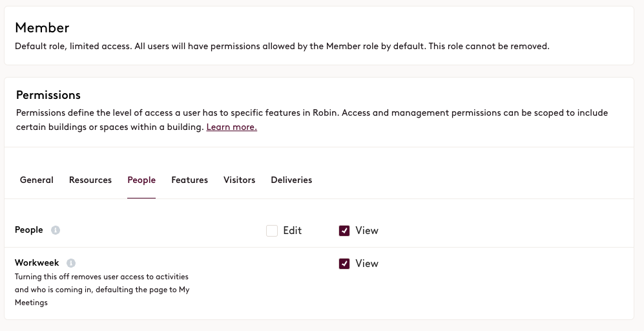The height and width of the screenshot is (331, 644).
Task: Click the Permissions section heading
Action: (x=48, y=95)
